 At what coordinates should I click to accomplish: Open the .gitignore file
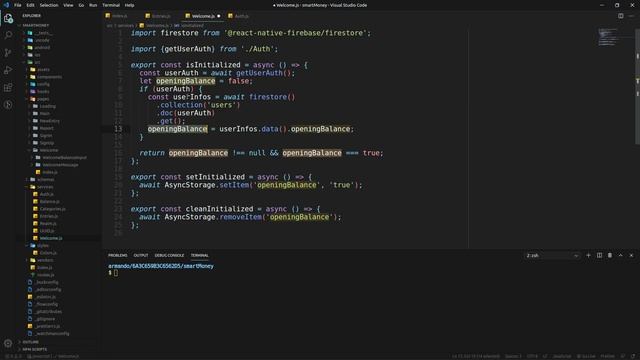click(45, 319)
